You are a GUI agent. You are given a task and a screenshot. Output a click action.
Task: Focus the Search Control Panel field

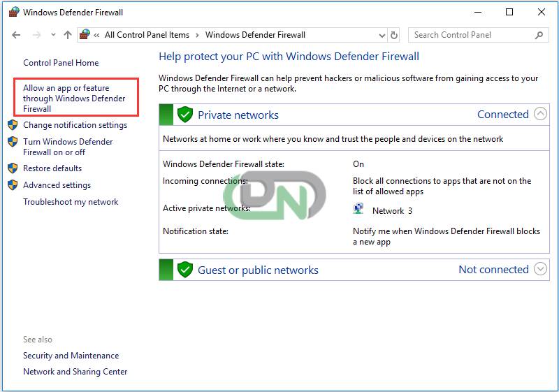pyautogui.click(x=478, y=35)
